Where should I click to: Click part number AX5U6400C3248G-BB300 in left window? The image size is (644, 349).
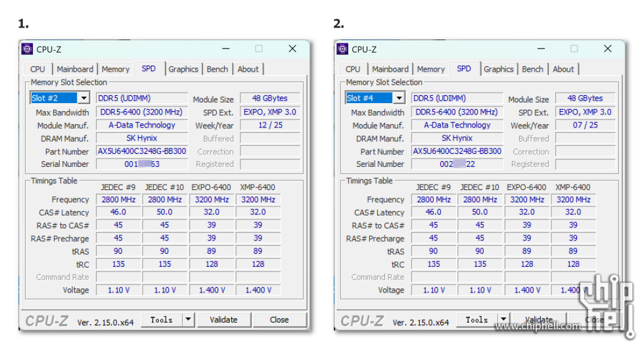coord(142,151)
